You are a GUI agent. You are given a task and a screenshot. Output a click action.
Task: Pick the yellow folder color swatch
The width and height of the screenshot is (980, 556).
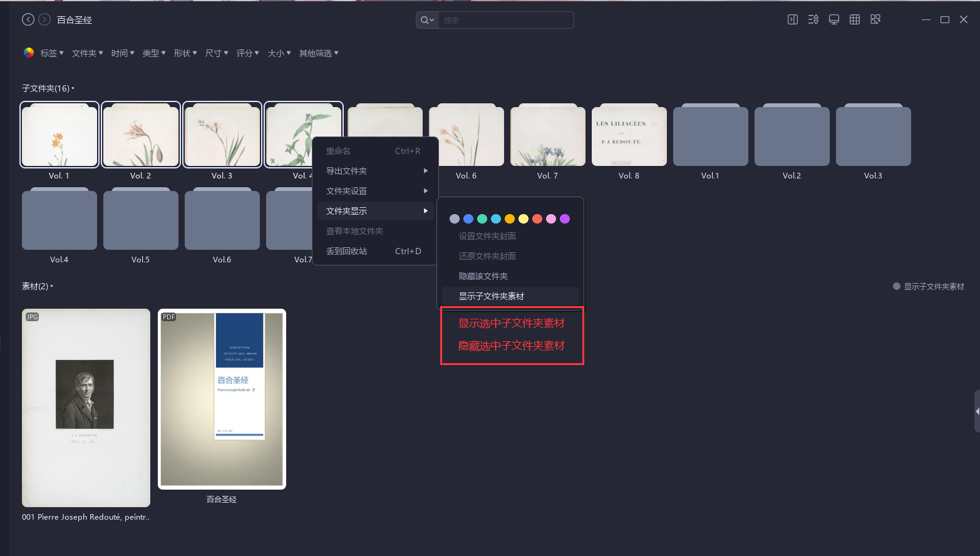click(x=524, y=219)
